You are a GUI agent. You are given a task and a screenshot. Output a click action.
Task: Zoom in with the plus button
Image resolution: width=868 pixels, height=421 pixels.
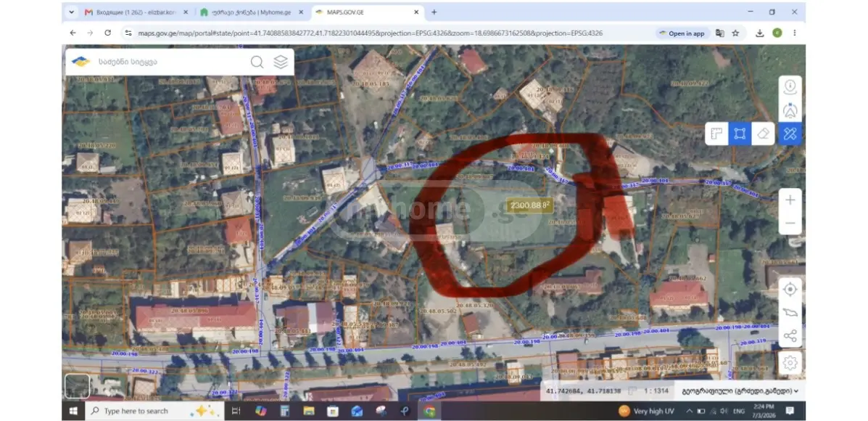point(790,200)
